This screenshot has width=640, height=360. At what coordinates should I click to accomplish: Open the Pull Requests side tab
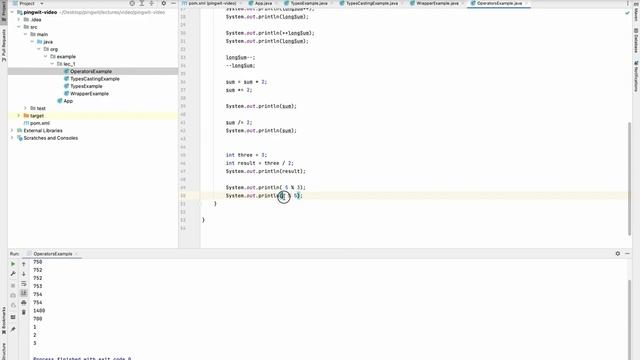(4, 45)
